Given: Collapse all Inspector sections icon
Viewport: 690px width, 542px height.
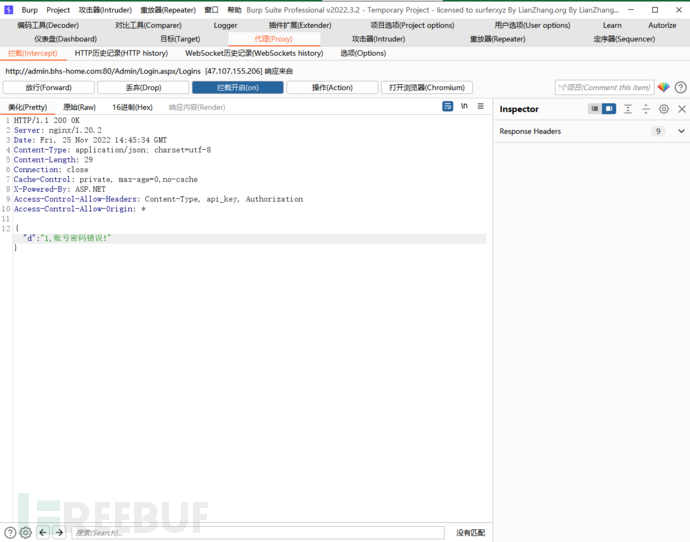Looking at the screenshot, I should point(646,109).
